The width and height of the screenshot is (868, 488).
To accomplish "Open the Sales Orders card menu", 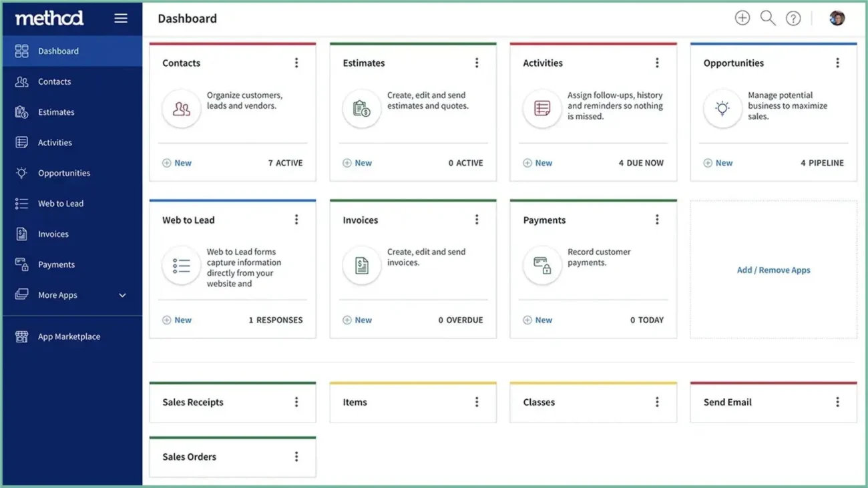I will pyautogui.click(x=296, y=457).
